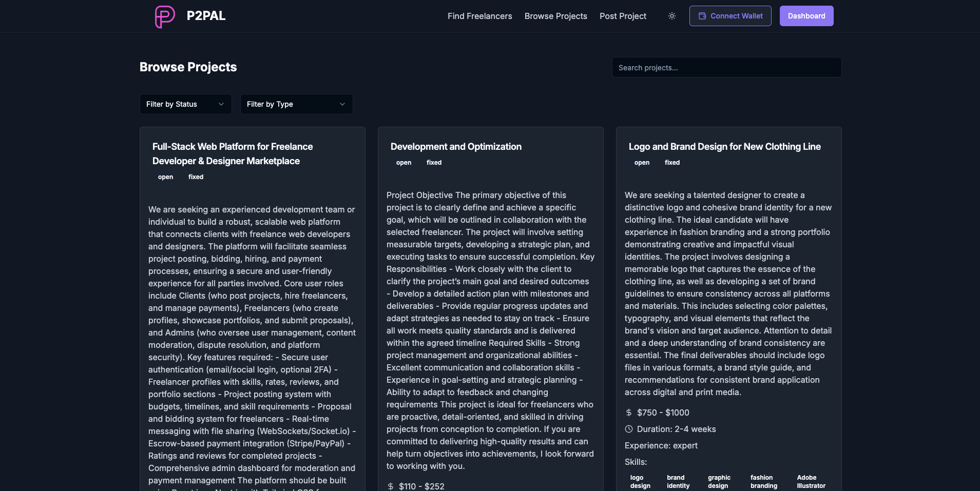Click the logo design skill tag

point(640,482)
